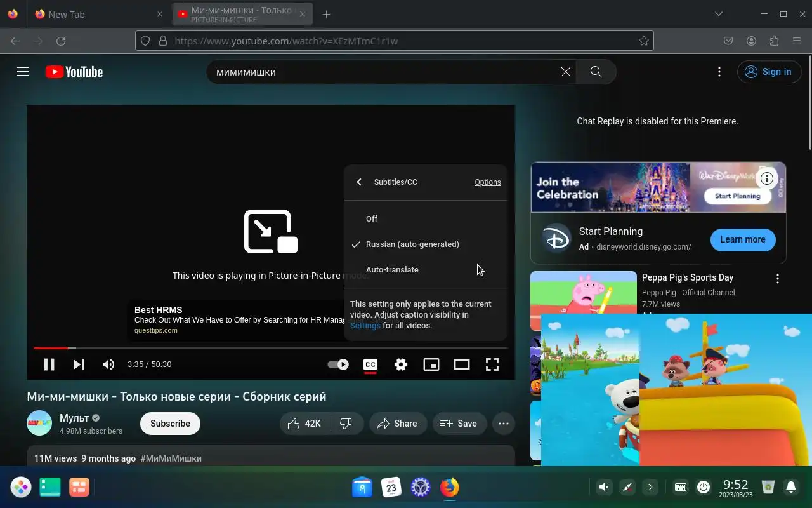812x508 pixels.
Task: Expand list all tabs dropdown
Action: [718, 14]
